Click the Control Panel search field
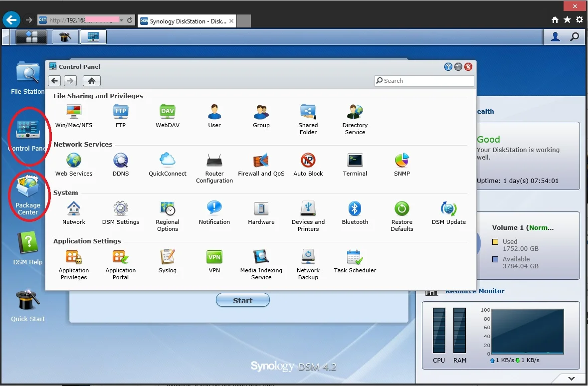The height and width of the screenshot is (386, 588). pos(424,81)
